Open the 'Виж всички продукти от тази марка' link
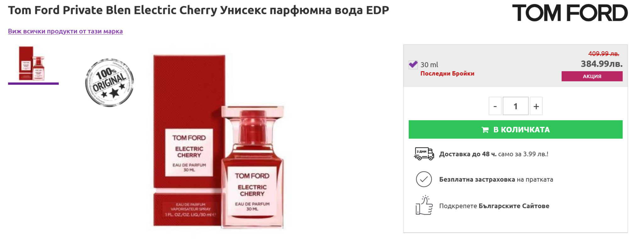 pyautogui.click(x=65, y=31)
